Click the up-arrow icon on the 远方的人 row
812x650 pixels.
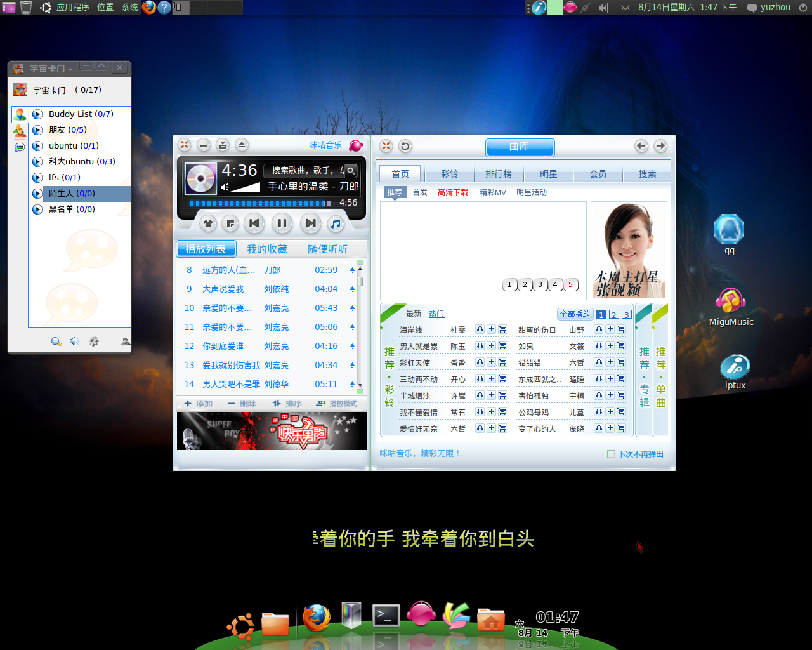point(352,270)
